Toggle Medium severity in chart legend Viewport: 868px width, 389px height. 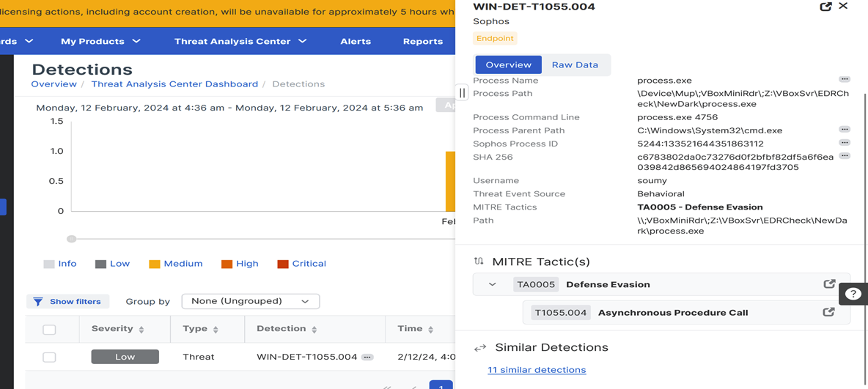tap(176, 264)
